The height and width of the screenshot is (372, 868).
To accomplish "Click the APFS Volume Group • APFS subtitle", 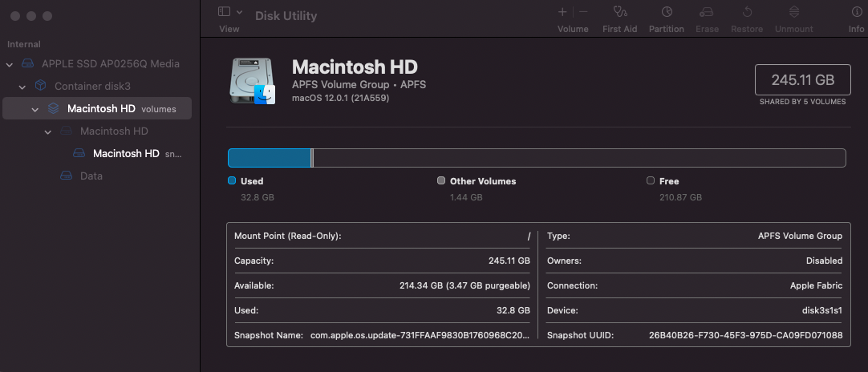I will coord(359,85).
